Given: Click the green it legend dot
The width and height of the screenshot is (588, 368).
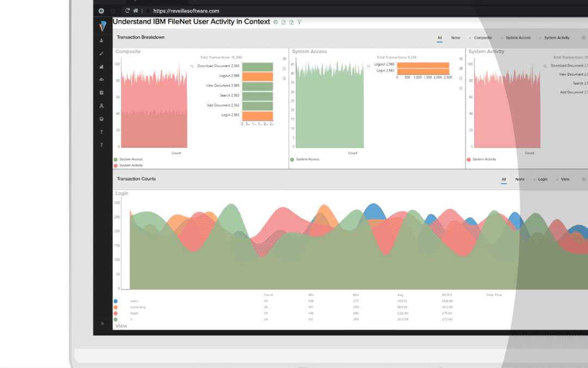Looking at the screenshot, I should [115, 319].
